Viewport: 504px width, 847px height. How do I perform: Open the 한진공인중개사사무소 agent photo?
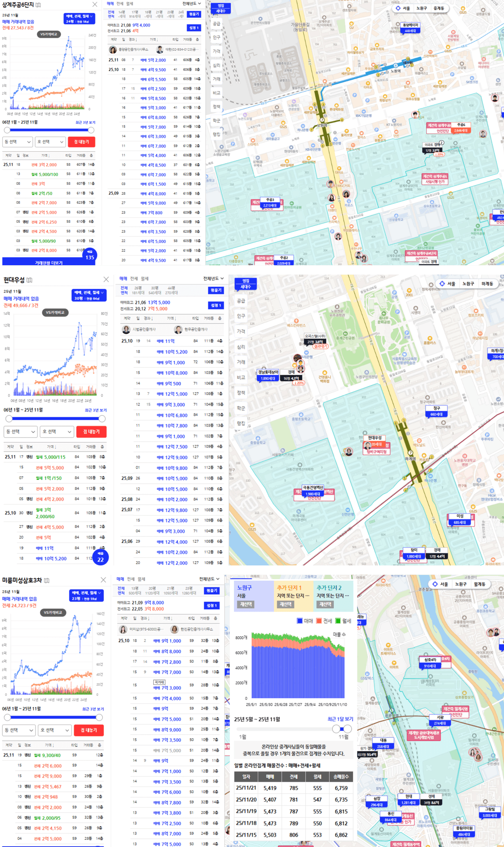(174, 629)
